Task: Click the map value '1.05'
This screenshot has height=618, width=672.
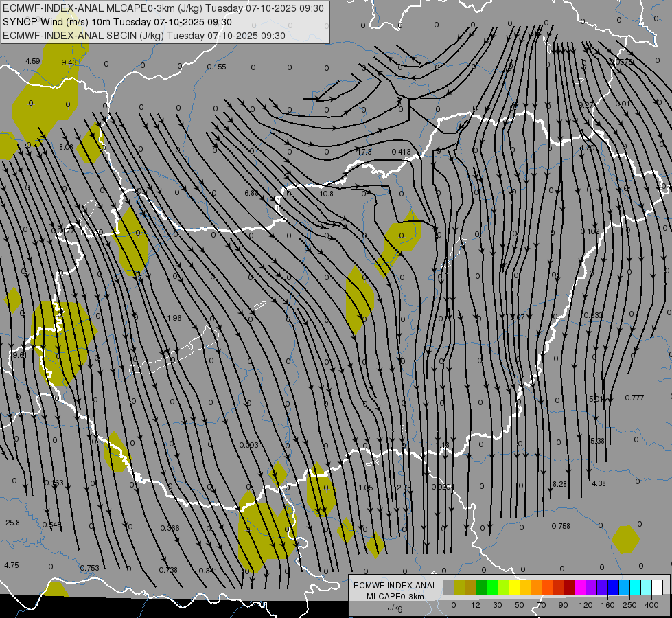Action: 366,488
